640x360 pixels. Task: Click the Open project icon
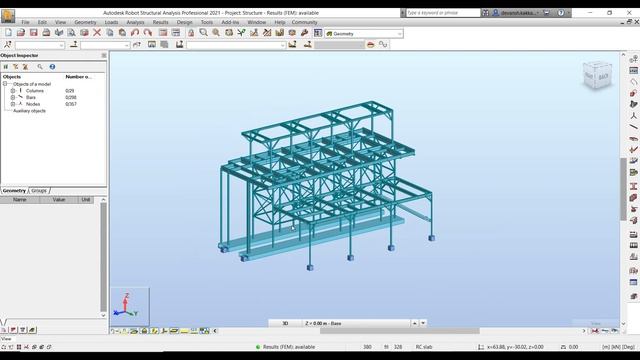[x=21, y=33]
